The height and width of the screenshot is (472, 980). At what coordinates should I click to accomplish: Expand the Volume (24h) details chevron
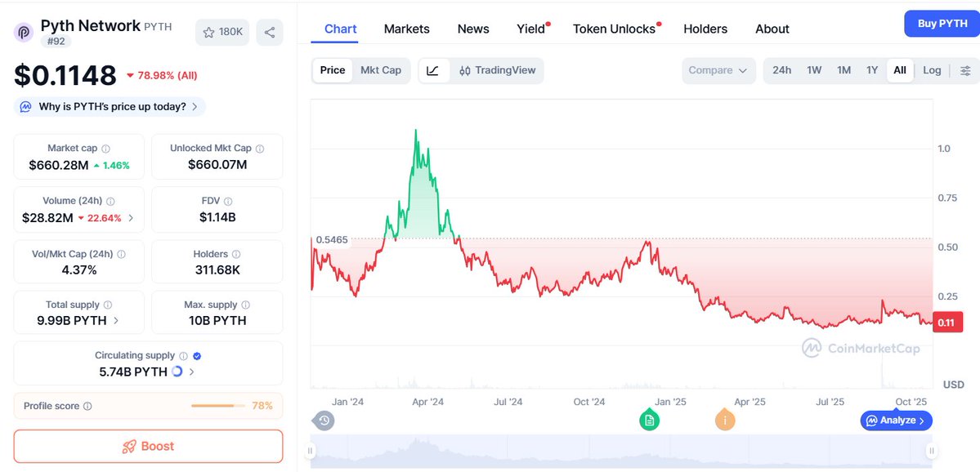pyautogui.click(x=131, y=219)
